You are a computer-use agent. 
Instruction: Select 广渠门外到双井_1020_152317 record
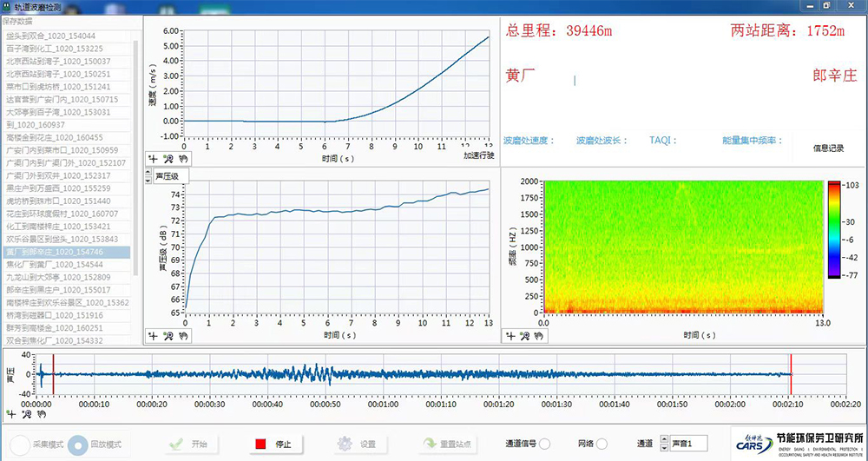click(66, 176)
